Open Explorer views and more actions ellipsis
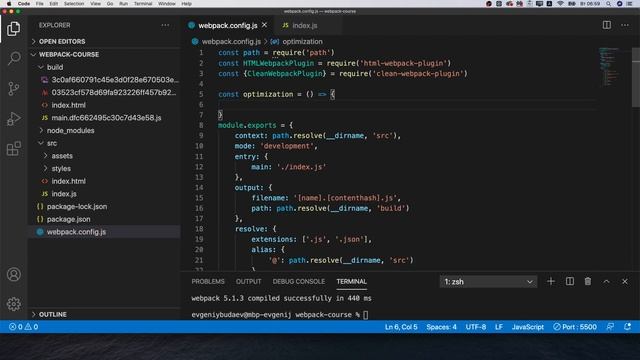 165,25
